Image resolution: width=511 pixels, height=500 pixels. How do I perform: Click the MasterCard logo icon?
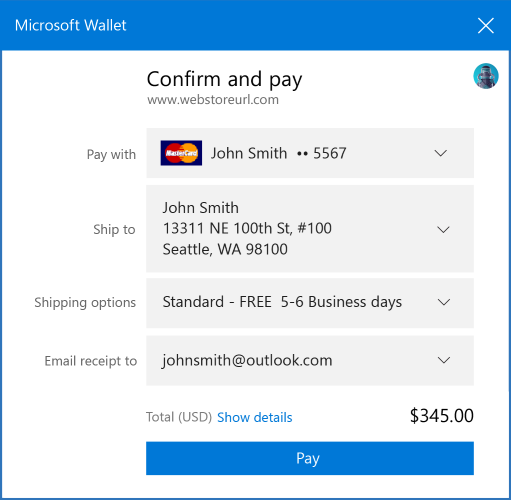tap(181, 153)
